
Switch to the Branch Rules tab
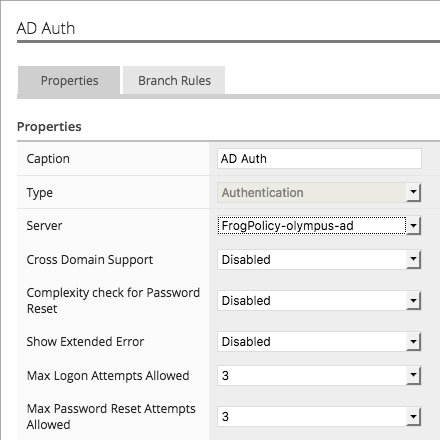click(x=174, y=80)
